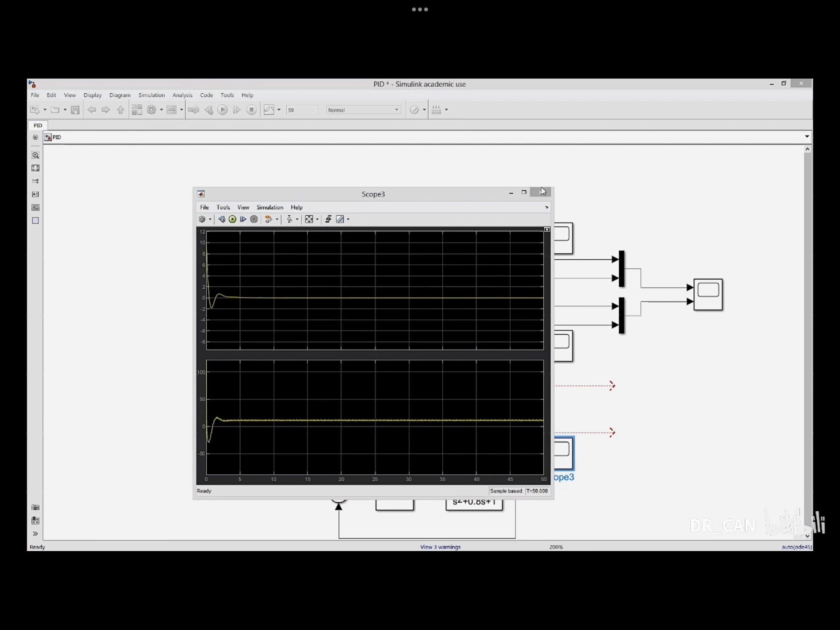
Task: Expand dropdown next to Data Inspector icon
Action: pyautogui.click(x=279, y=110)
